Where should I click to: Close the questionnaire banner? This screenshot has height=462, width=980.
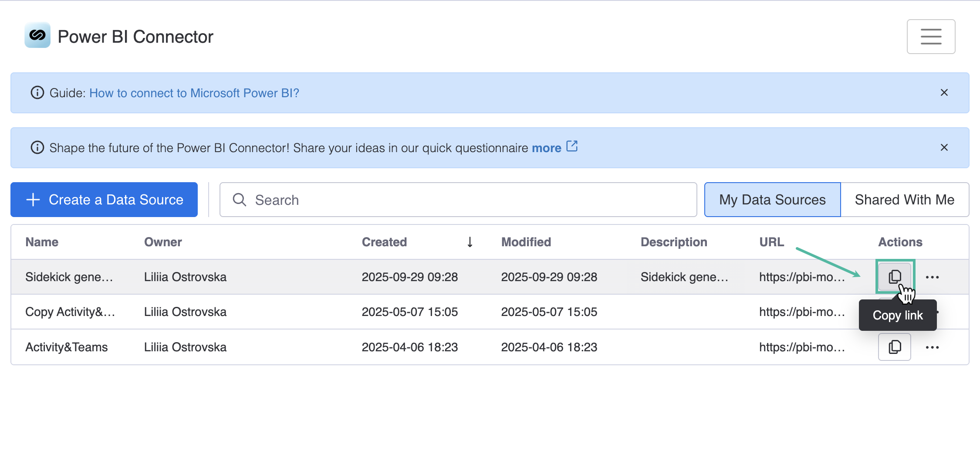[944, 148]
